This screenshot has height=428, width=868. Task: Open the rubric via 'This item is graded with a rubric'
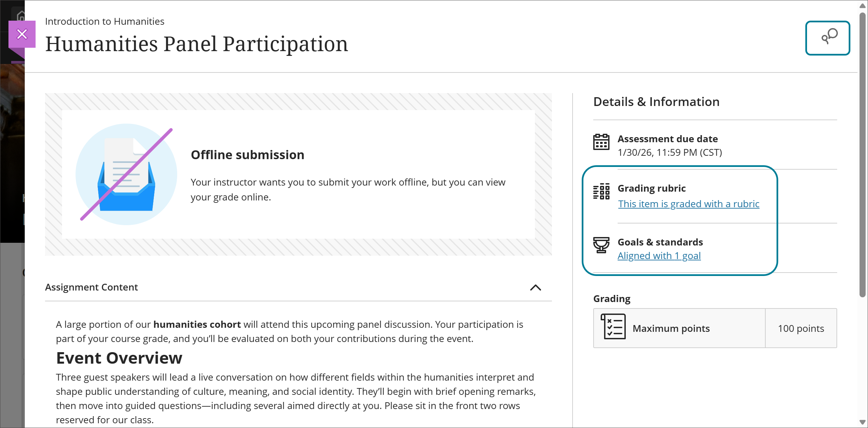(x=688, y=204)
